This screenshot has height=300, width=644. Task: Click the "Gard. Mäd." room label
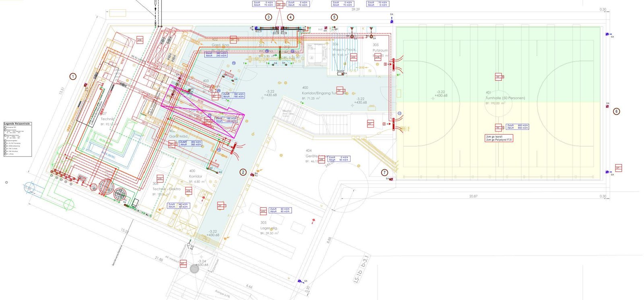[178, 137]
